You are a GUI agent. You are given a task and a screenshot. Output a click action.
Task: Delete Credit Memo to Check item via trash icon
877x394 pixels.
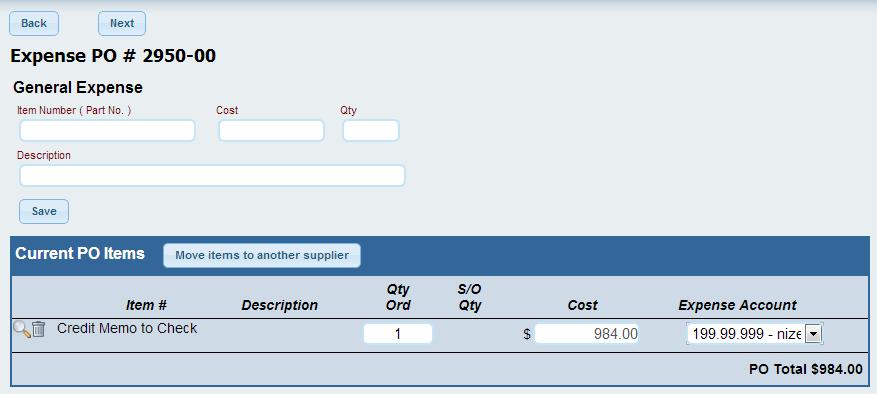38,329
